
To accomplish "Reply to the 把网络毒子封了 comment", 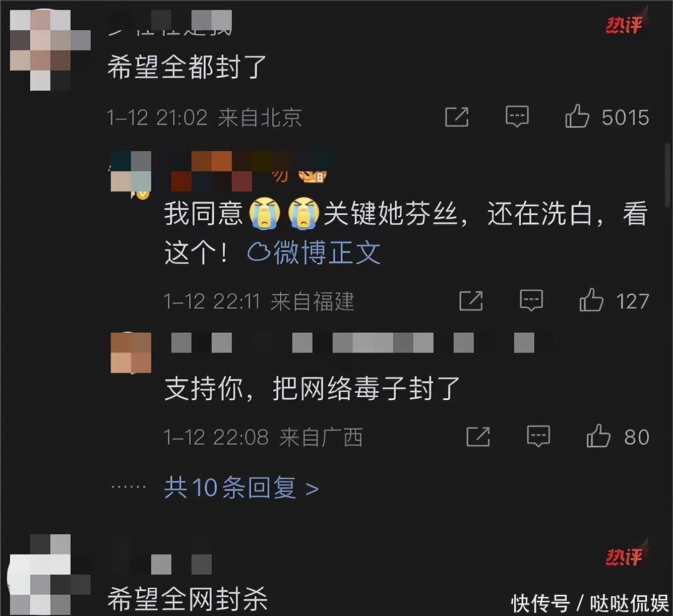I will pyautogui.click(x=538, y=436).
